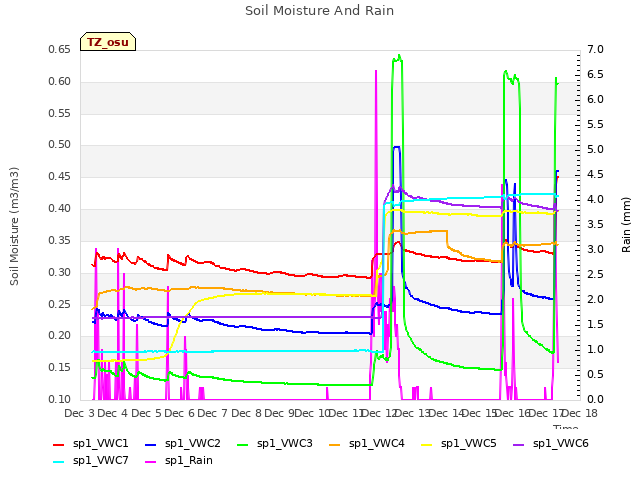This screenshot has width=640, height=480.
Task: Select the sp1_VWC7 legend label
Action: [x=101, y=460]
